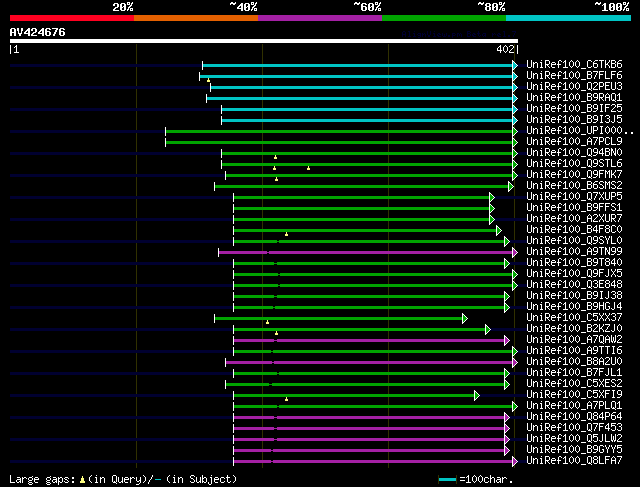Click the green alignment bar of UniRef100_A7PCL9

click(339, 142)
